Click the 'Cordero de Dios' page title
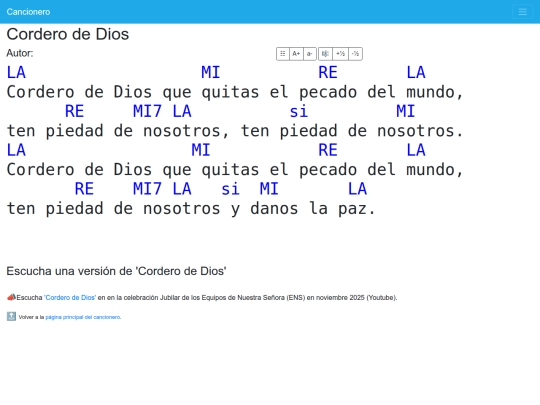 [68, 34]
